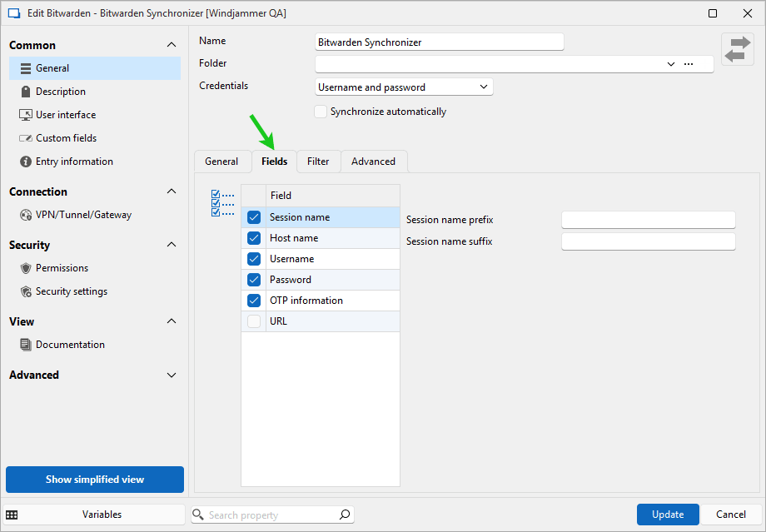Check the URL field checkbox

[x=254, y=321]
